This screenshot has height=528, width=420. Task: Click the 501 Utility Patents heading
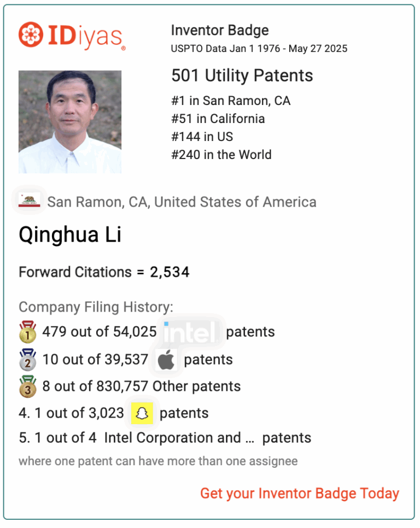point(242,75)
